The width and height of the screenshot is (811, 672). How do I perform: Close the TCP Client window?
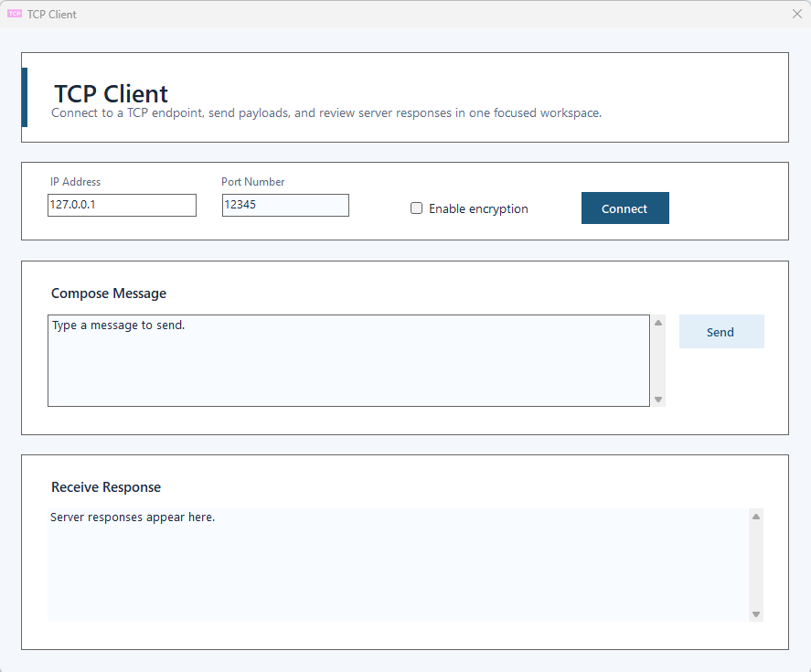tap(797, 14)
